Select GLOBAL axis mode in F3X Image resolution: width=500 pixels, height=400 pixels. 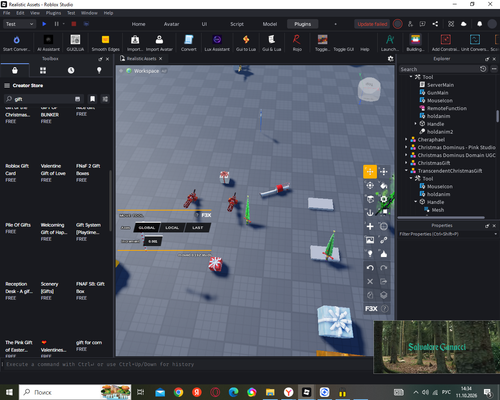(x=147, y=228)
